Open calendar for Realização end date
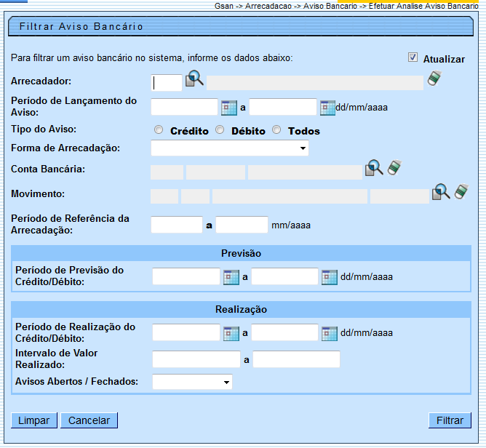The image size is (486, 448). [x=329, y=334]
